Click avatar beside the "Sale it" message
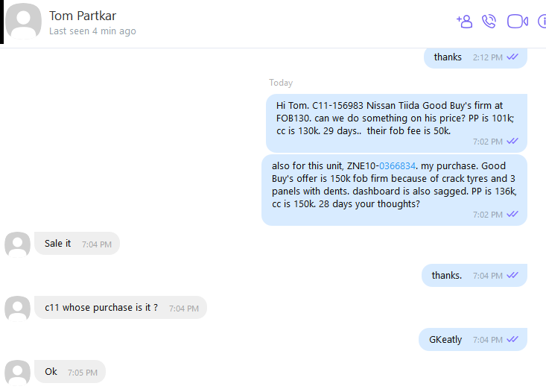This screenshot has width=546, height=392. tap(17, 244)
